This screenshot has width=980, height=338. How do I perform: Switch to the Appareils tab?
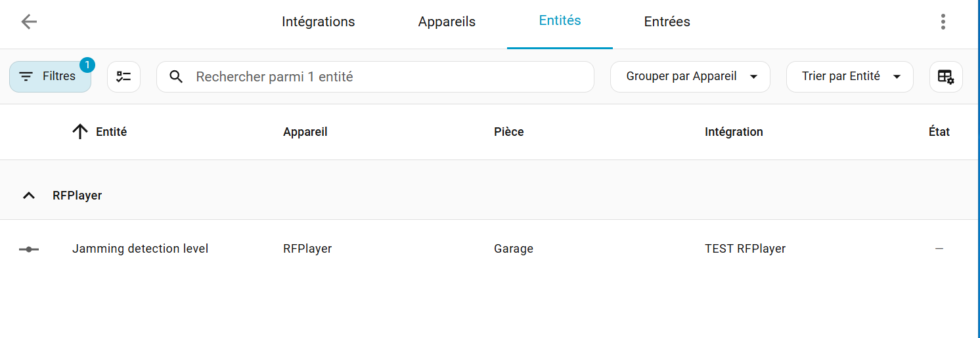pos(447,22)
